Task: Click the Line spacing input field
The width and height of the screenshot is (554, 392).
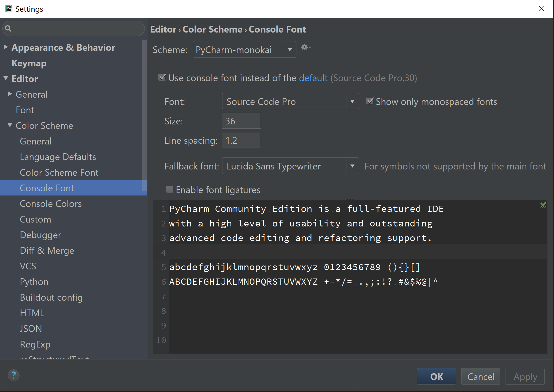Action: point(241,140)
